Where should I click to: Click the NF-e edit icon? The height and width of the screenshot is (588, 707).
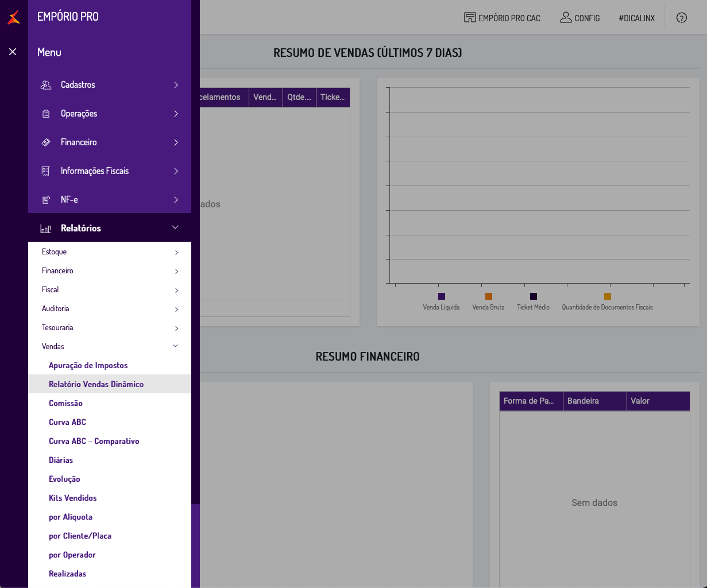[46, 200]
